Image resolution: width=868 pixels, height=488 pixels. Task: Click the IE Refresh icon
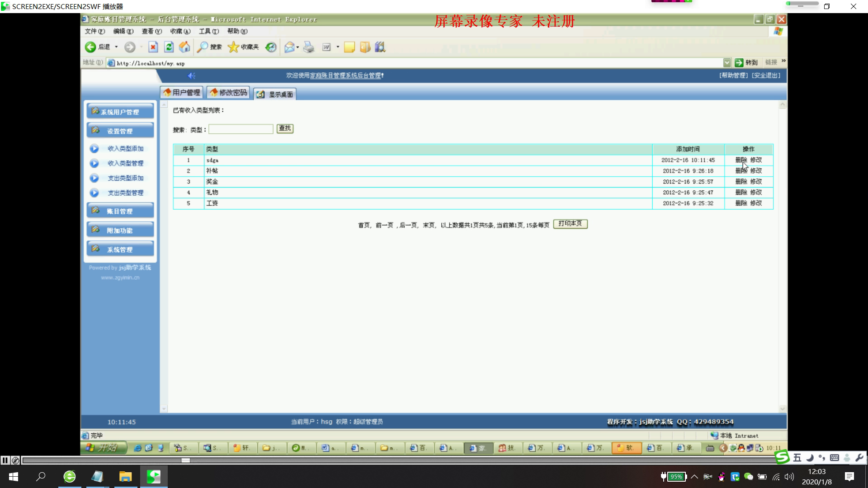(169, 47)
